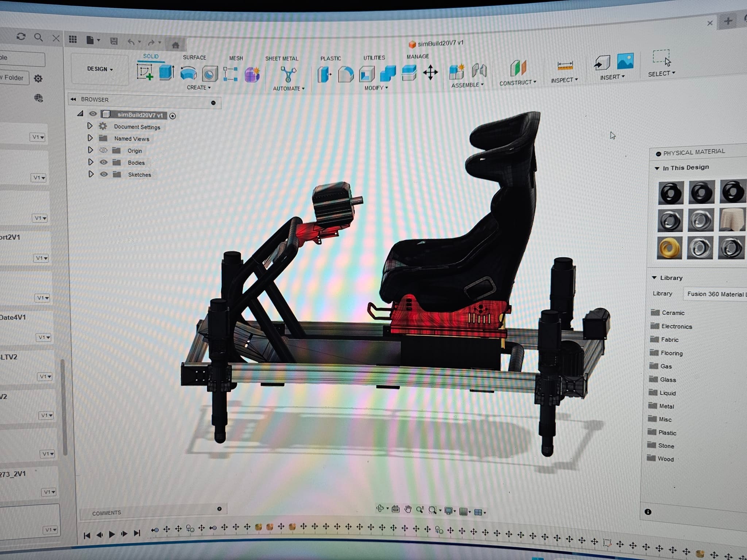Open the Data Panel grid icon
The height and width of the screenshot is (560, 747).
73,39
